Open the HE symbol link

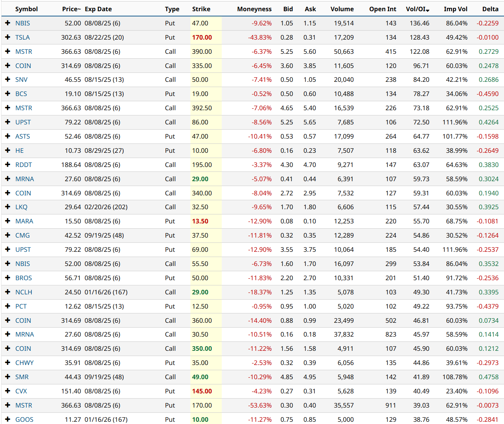coord(19,151)
